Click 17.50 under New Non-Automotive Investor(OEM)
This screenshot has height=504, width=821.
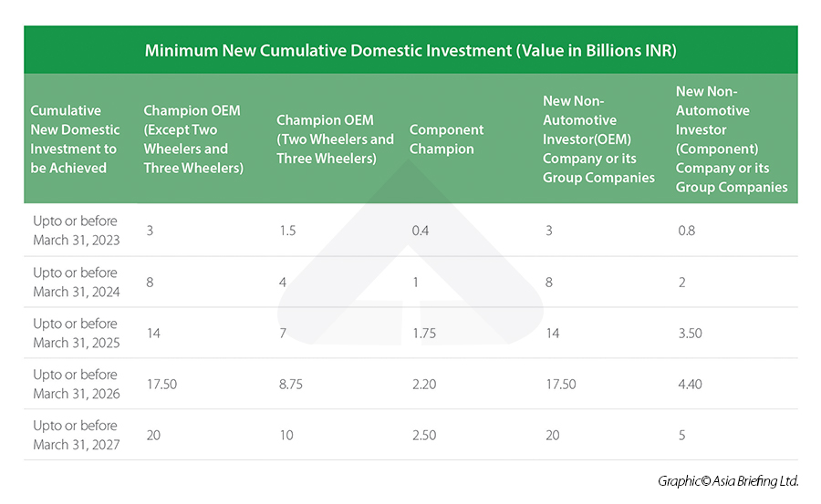pos(561,385)
